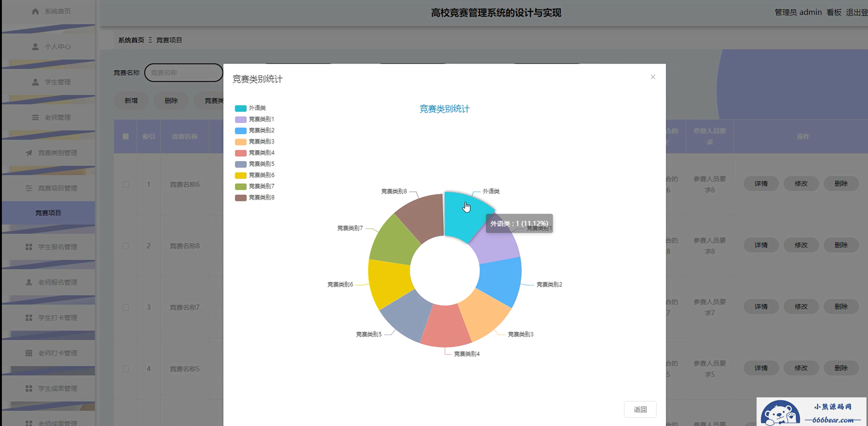Viewport: 868px width, 426px height.
Task: Click 删除 for the 竞赛名称7 row
Action: tap(841, 306)
